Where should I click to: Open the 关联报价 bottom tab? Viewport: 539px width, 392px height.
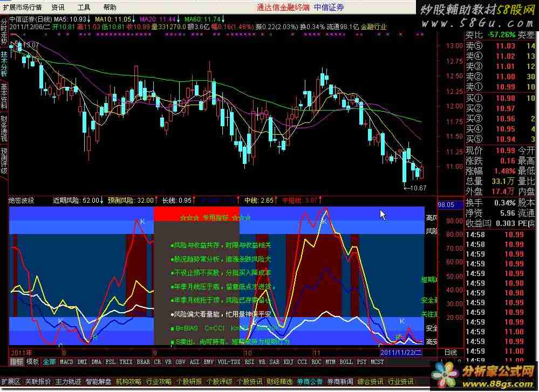pyautogui.click(x=38, y=382)
